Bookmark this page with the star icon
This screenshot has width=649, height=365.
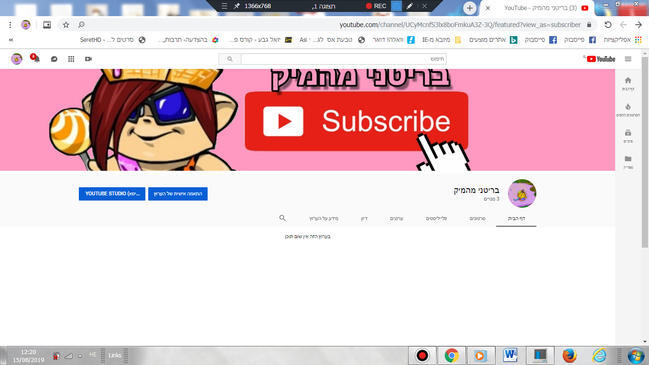pyautogui.click(x=66, y=25)
